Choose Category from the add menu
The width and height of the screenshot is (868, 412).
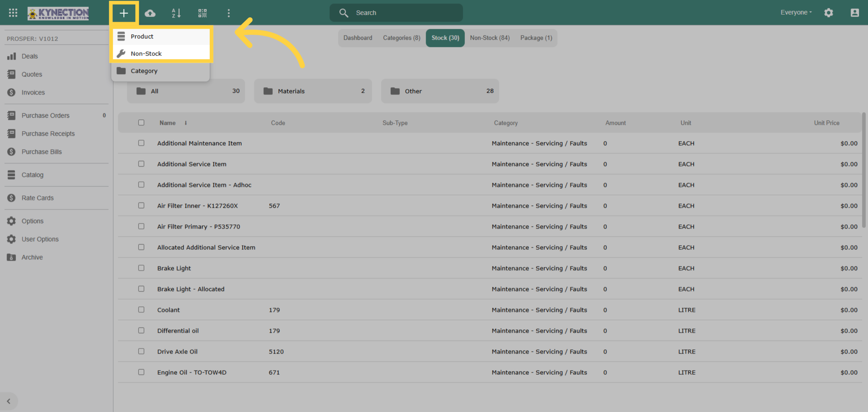[x=161, y=71]
